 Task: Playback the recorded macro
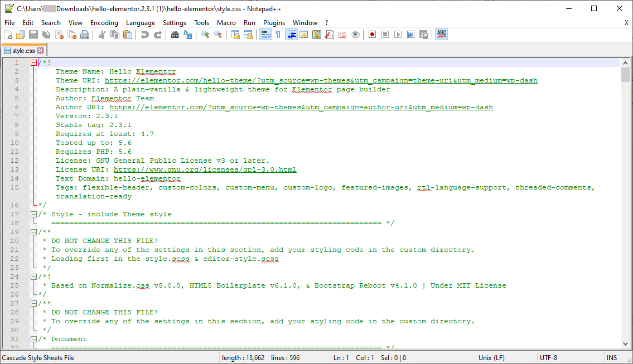(397, 34)
